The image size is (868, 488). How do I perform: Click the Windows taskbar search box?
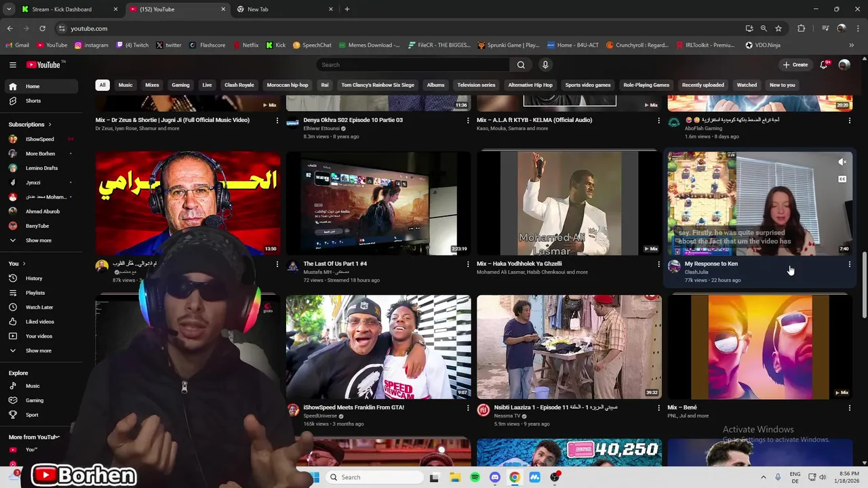pyautogui.click(x=374, y=477)
